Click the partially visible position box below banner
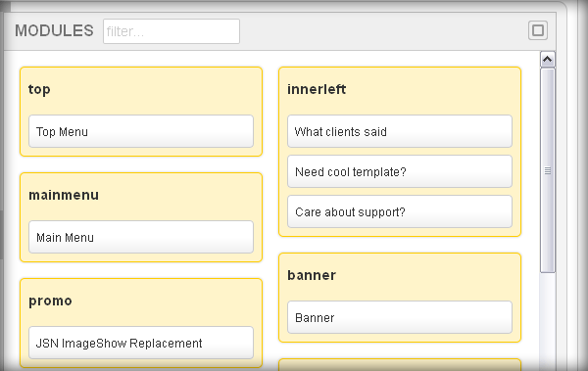The image size is (588, 371). point(400,365)
